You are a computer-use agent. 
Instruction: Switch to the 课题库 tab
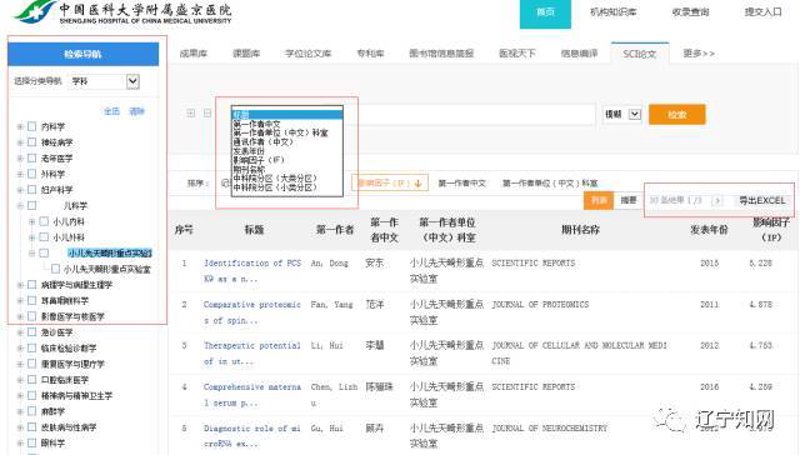pyautogui.click(x=246, y=53)
